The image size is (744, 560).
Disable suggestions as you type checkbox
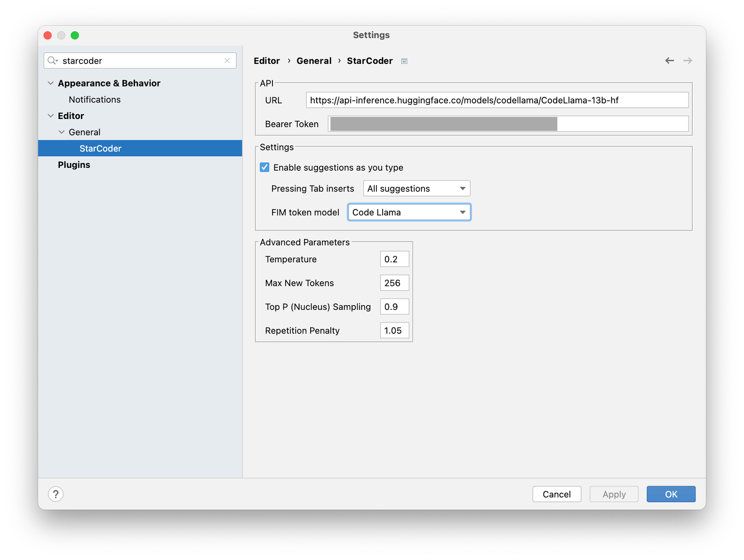tap(265, 167)
